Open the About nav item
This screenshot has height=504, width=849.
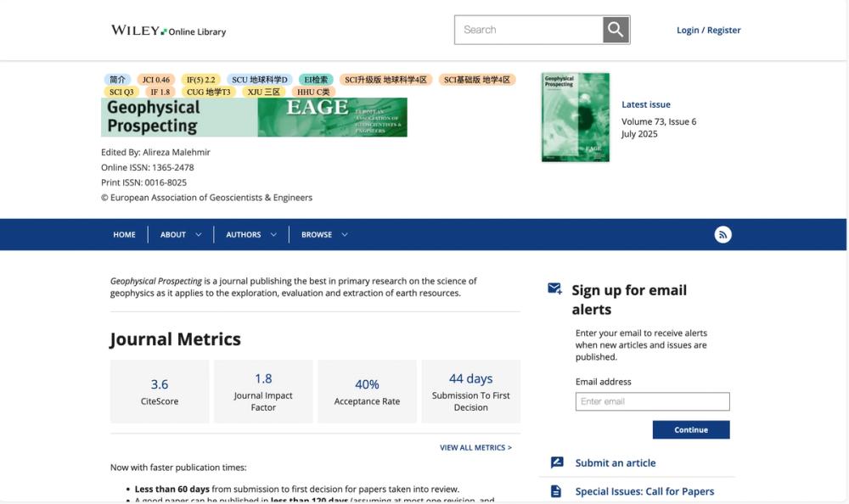[x=172, y=234]
